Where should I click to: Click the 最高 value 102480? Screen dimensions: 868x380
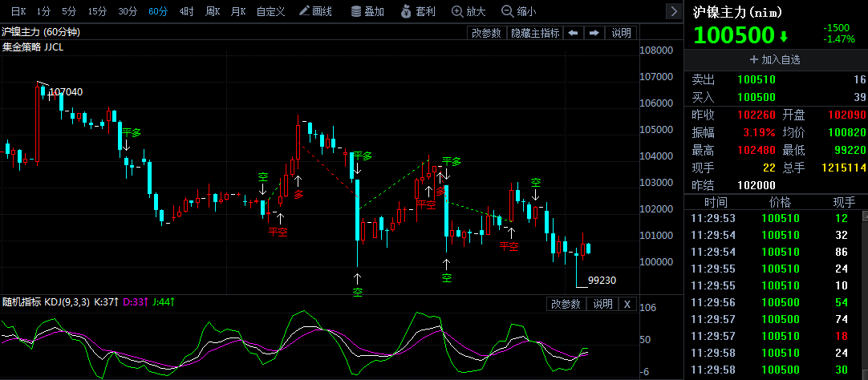coord(756,150)
